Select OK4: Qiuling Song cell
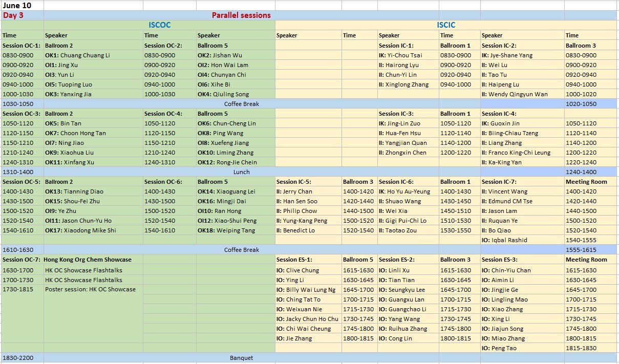Screen dimensions: 619x364 (x=236, y=94)
